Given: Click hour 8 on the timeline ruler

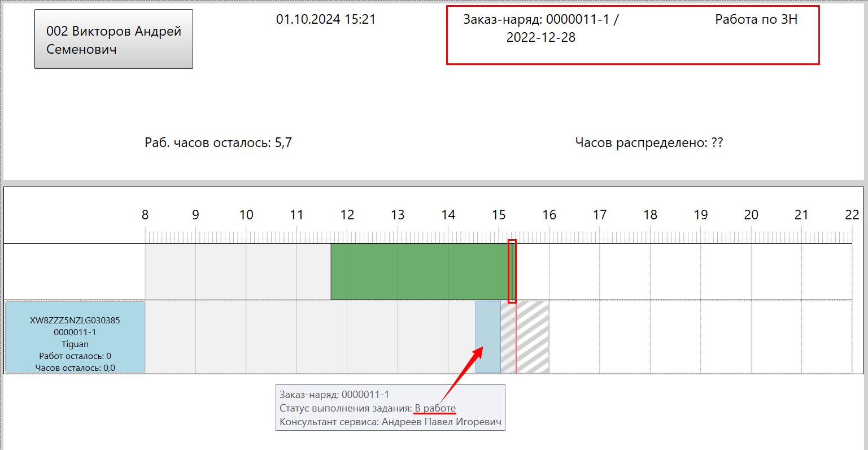Looking at the screenshot, I should (145, 215).
